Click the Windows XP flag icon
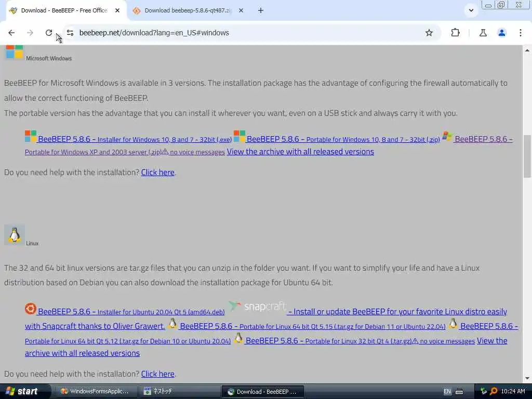Image resolution: width=532 pixels, height=399 pixels. [x=447, y=137]
